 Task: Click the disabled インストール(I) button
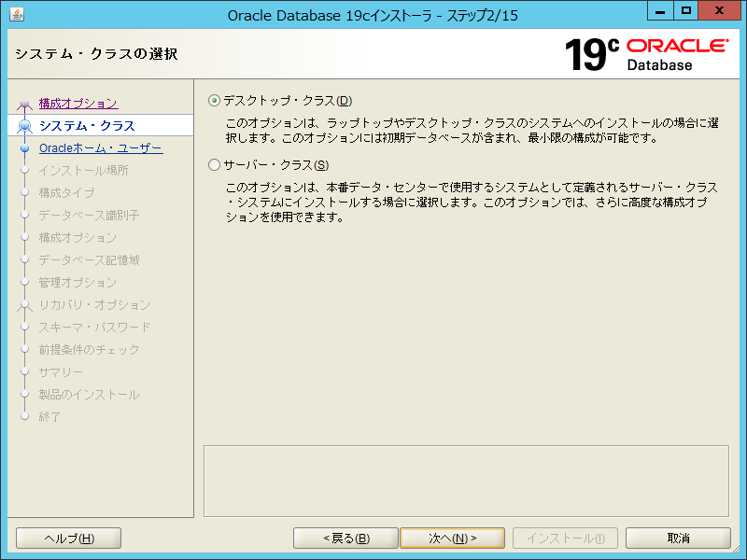click(566, 539)
